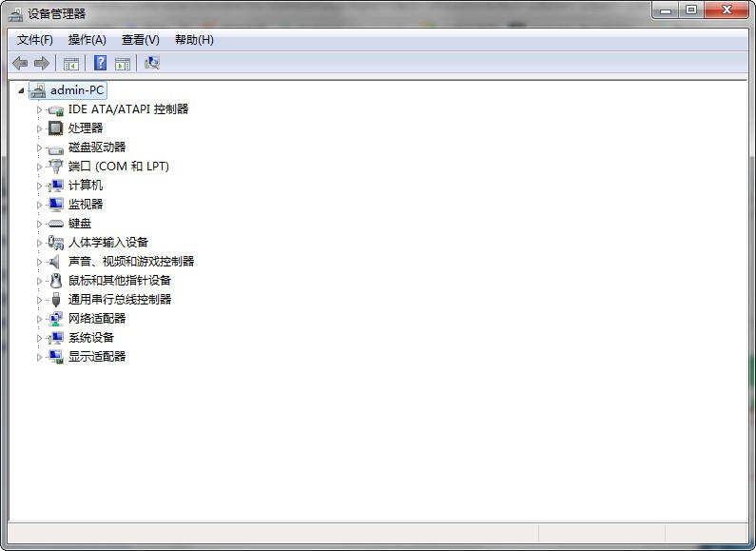Select the admin-PC label

[x=77, y=90]
